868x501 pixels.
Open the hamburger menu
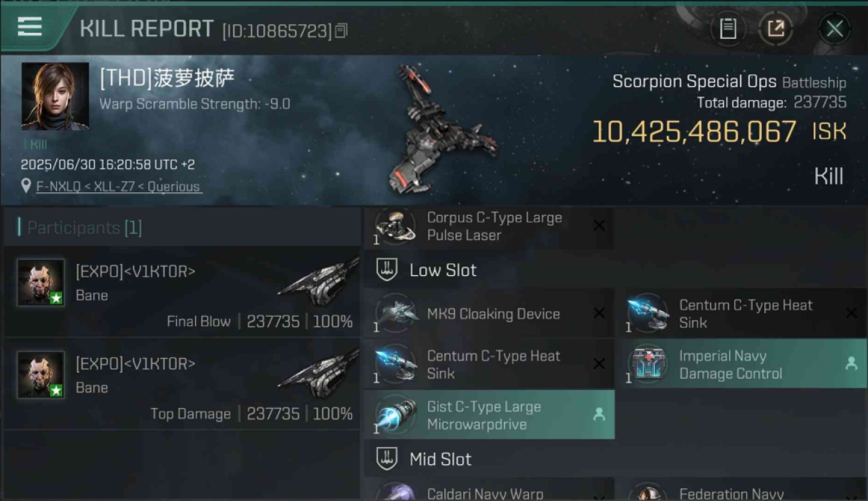point(29,27)
